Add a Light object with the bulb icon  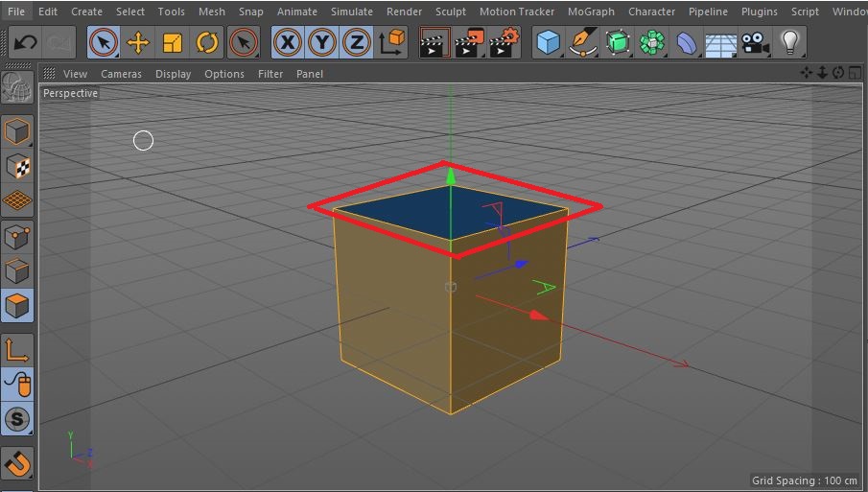click(x=789, y=42)
